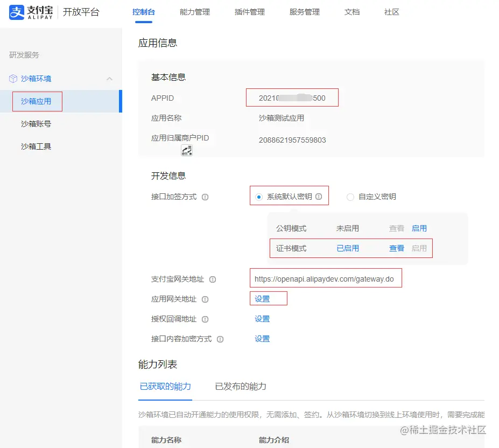Open 沙箱工具 in the sidebar
Viewport: 499px width, 448px height.
click(x=36, y=146)
